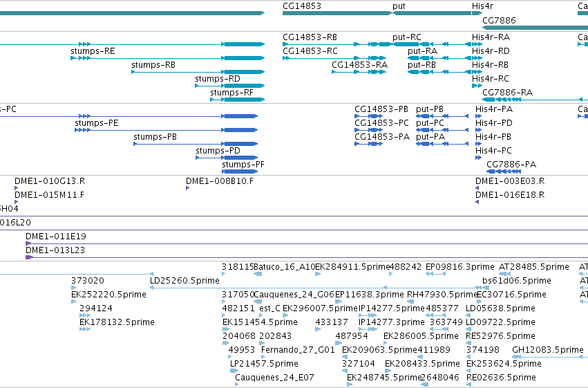Select EST LD09722.5prime
Viewport: 588px width, 388px height.
(x=468, y=329)
